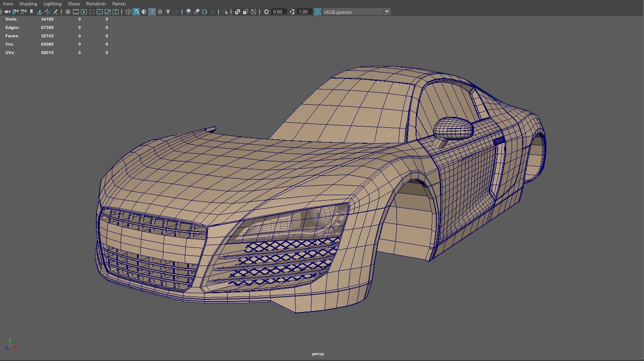
Task: Click the persp camera label
Action: pyautogui.click(x=318, y=354)
